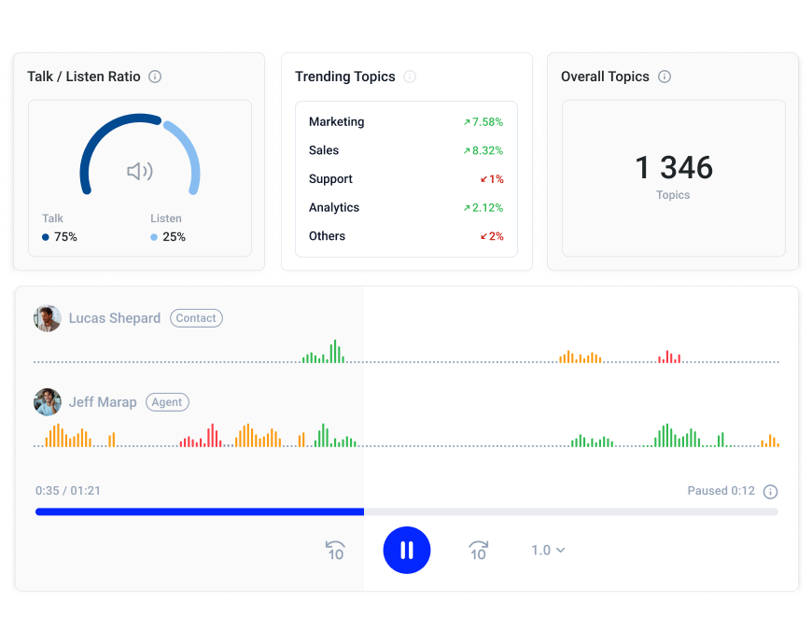Open the 1.0 playback speed dropdown
Screen dimensions: 812x644
[x=548, y=551]
